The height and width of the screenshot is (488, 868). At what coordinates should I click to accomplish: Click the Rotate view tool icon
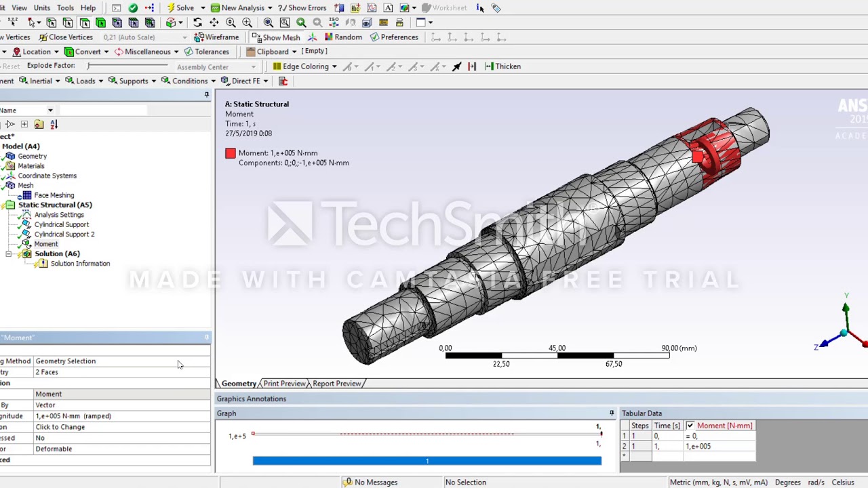pos(197,22)
